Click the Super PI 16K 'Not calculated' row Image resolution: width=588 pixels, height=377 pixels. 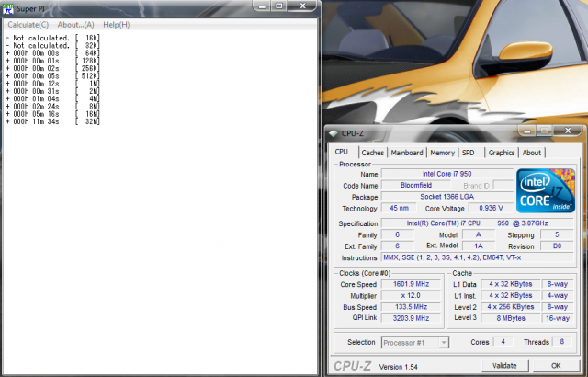(x=53, y=38)
